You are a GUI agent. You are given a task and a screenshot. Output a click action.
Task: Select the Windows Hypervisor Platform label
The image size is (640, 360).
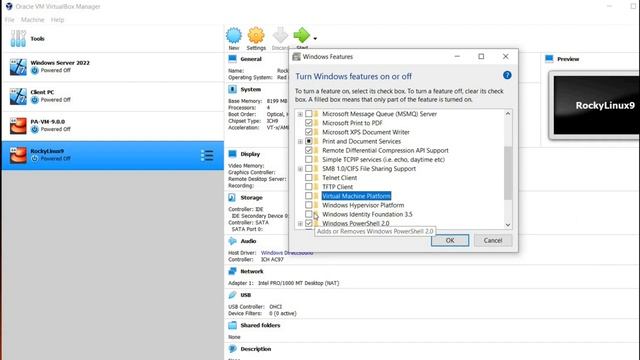tap(363, 205)
